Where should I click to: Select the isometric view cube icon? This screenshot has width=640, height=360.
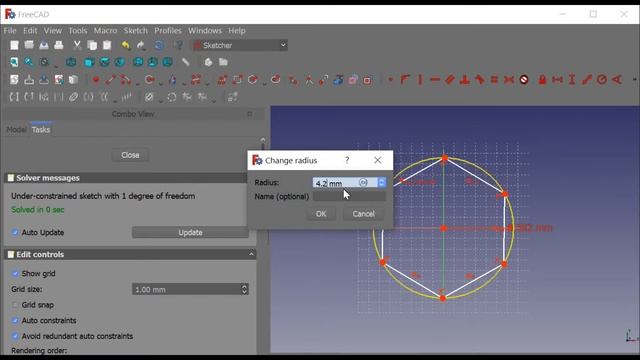71,62
